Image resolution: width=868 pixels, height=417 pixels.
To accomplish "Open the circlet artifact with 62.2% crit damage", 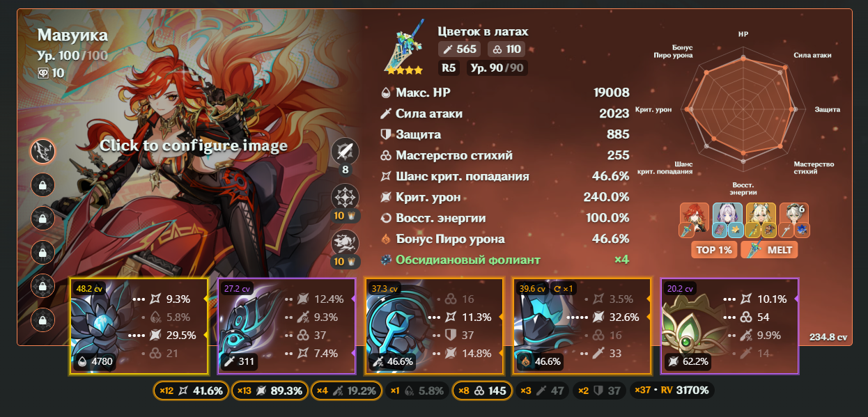I will [x=729, y=326].
